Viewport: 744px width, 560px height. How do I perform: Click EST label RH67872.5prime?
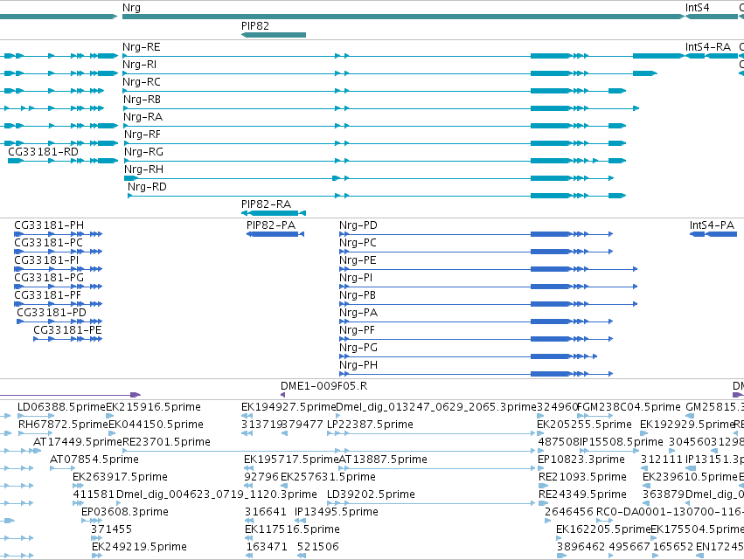pyautogui.click(x=64, y=425)
